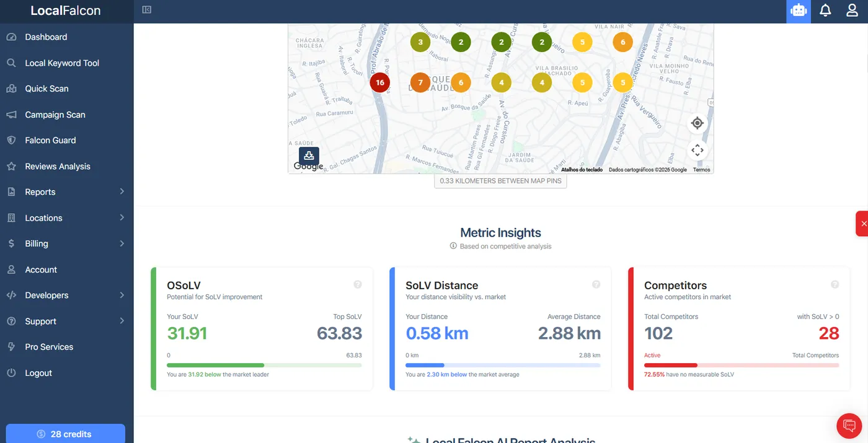Click Your Distance value 0.58 km
The height and width of the screenshot is (443, 868).
pos(437,333)
